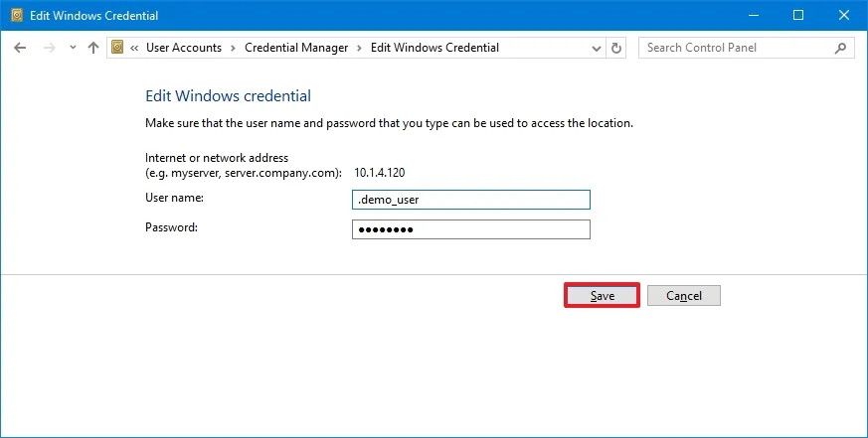Click the Password label
The height and width of the screenshot is (438, 868).
[171, 227]
